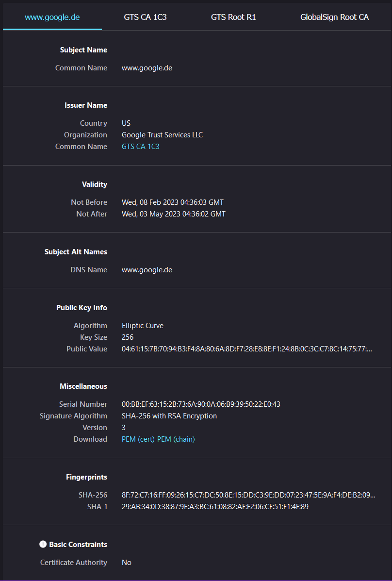Click the Google Trust Services LLC text
The image size is (392, 581).
pos(162,134)
